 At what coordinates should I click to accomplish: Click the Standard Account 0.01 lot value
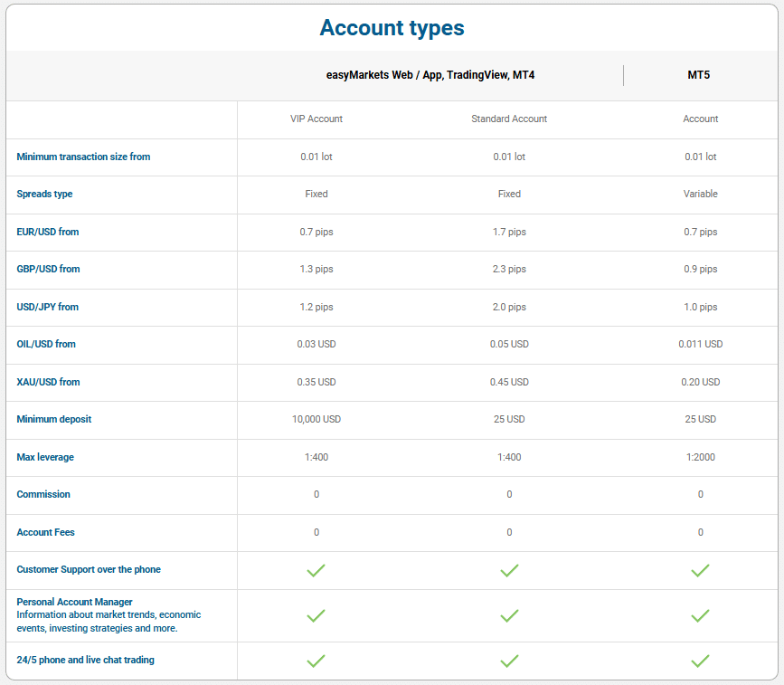click(509, 157)
